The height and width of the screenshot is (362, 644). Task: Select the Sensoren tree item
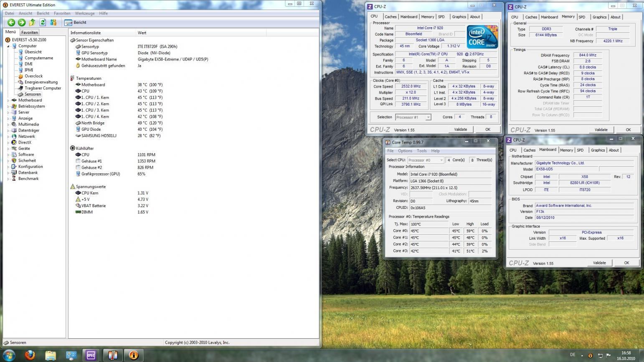point(33,94)
